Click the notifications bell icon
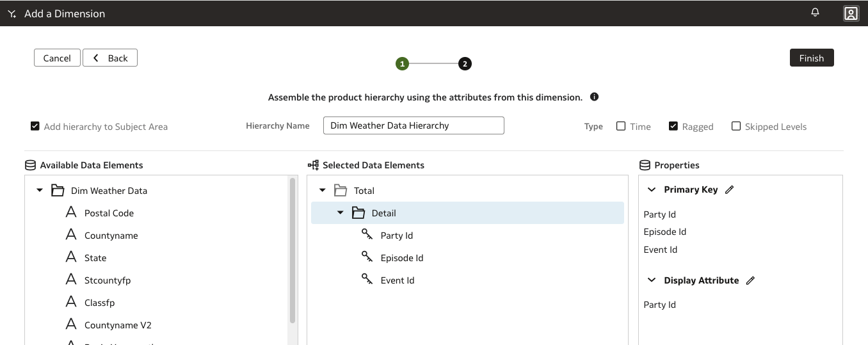The height and width of the screenshot is (345, 868). (x=815, y=13)
